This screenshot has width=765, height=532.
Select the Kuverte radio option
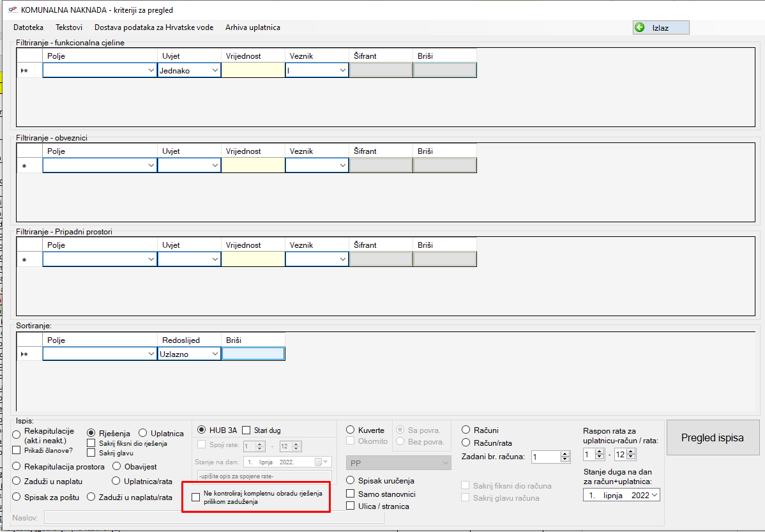(351, 430)
